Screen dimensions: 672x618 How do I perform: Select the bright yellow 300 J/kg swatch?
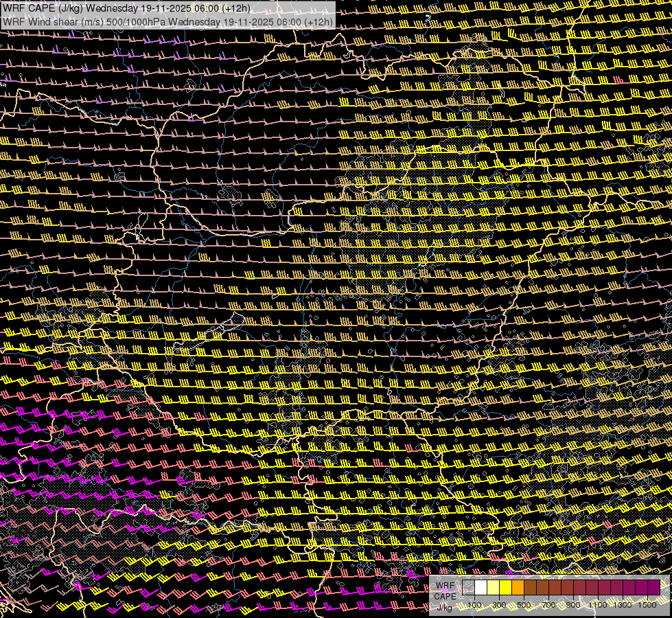tap(506, 588)
